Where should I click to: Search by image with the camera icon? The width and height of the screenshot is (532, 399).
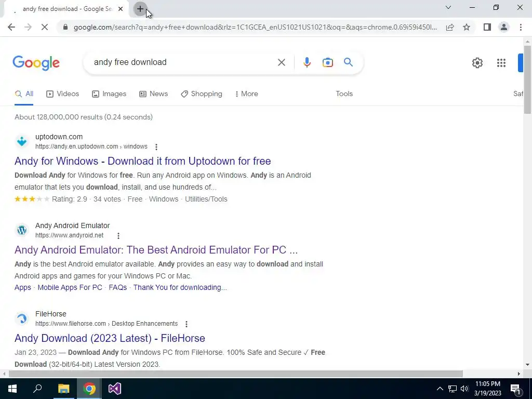point(327,62)
